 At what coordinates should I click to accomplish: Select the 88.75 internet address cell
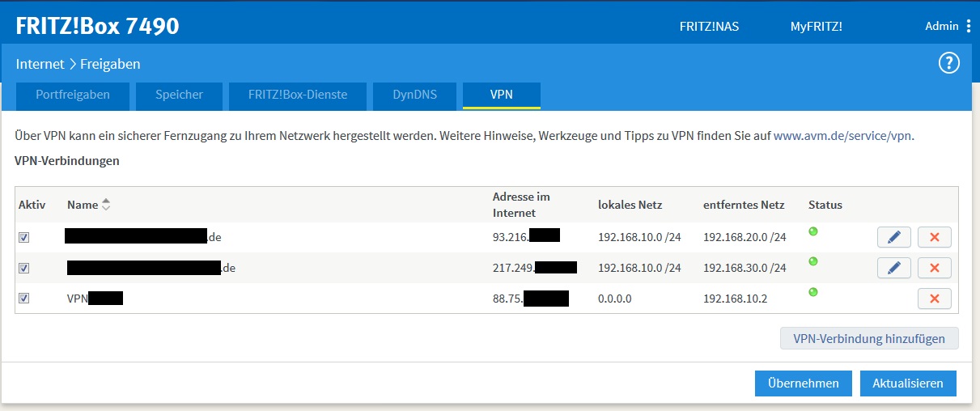(x=531, y=299)
